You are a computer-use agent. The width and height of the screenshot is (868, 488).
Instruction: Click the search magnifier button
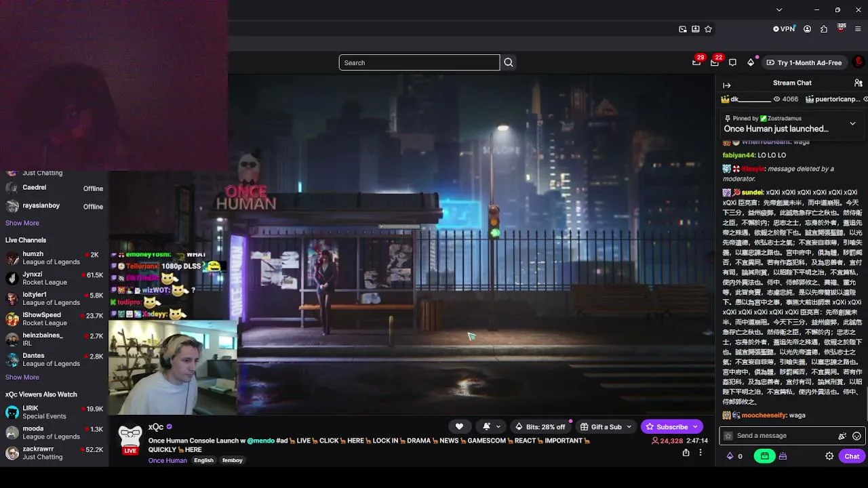[509, 62]
